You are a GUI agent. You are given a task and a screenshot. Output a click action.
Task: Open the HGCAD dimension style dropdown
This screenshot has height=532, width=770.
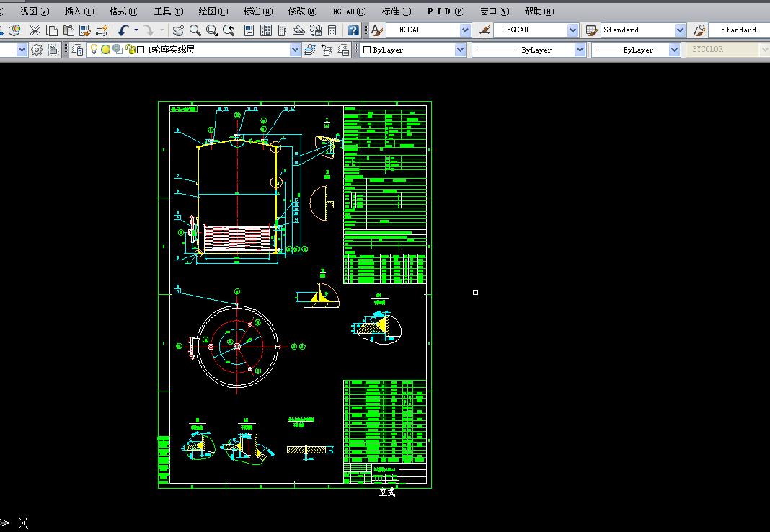click(x=572, y=30)
